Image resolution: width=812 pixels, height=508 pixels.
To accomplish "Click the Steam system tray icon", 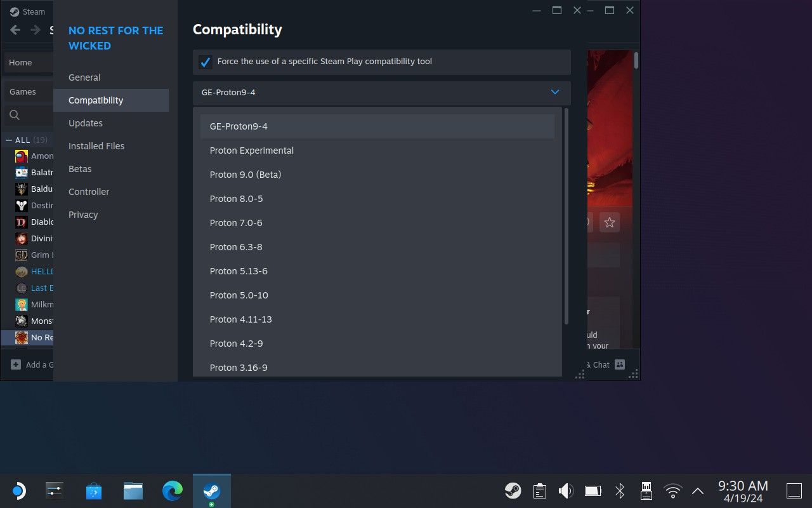I will pyautogui.click(x=513, y=491).
